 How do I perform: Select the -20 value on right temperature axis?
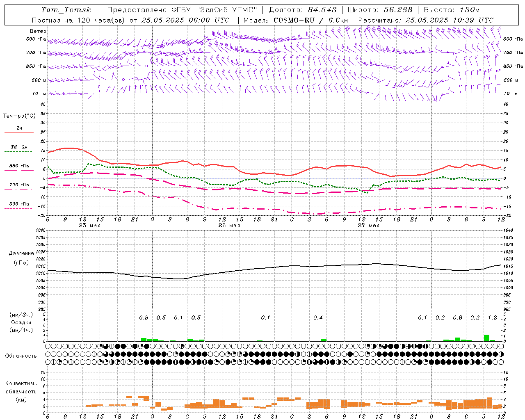click(x=507, y=215)
